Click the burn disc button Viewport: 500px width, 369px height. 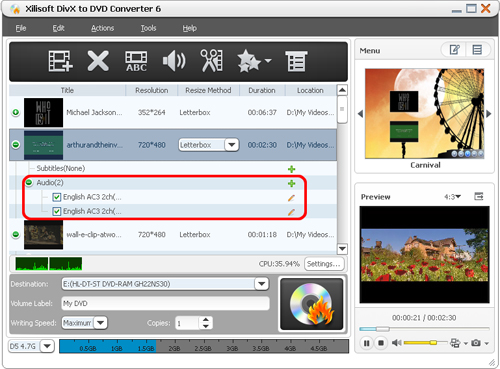coord(312,304)
